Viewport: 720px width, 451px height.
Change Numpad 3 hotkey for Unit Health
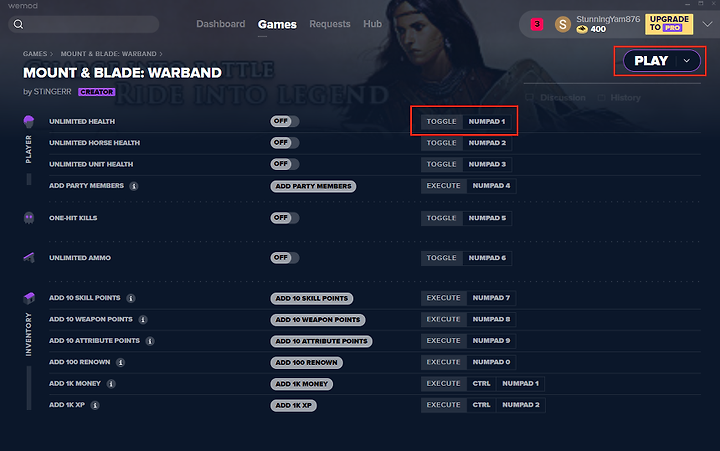point(487,164)
